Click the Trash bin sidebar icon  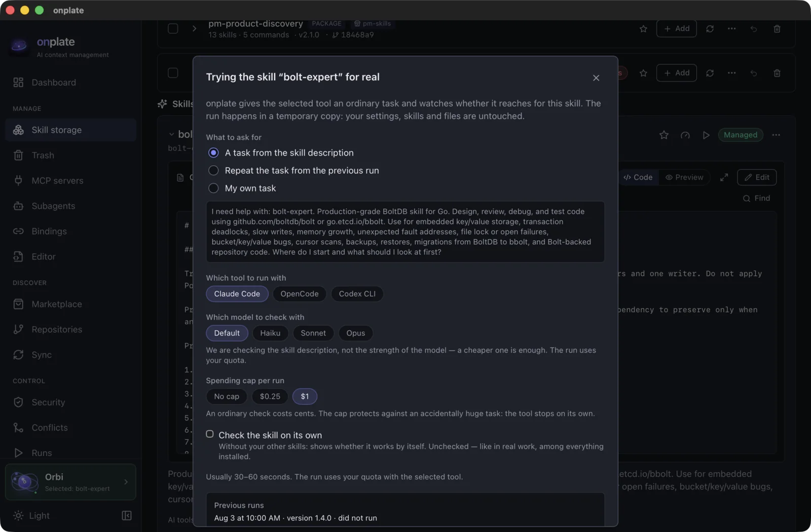click(x=18, y=156)
